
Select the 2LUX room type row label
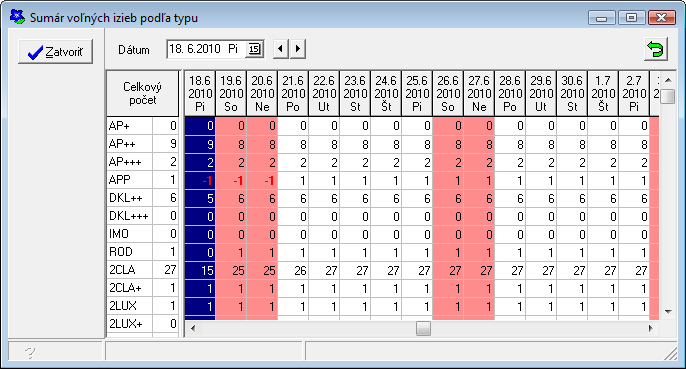(x=130, y=306)
